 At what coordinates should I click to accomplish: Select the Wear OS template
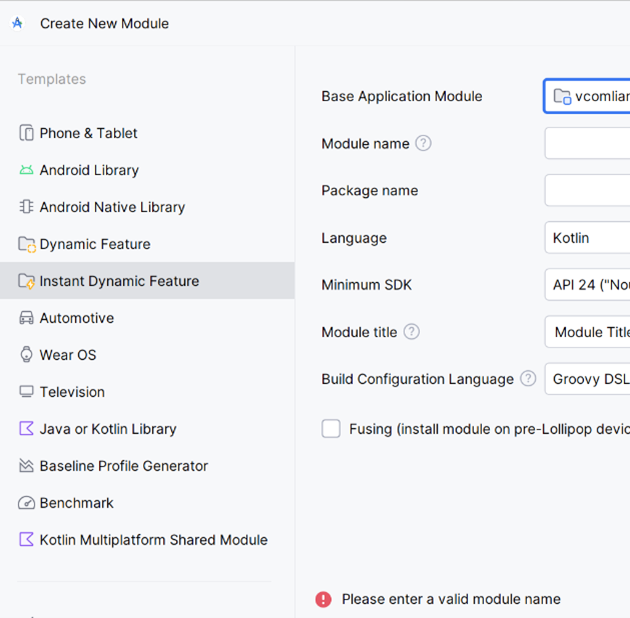pos(147,355)
